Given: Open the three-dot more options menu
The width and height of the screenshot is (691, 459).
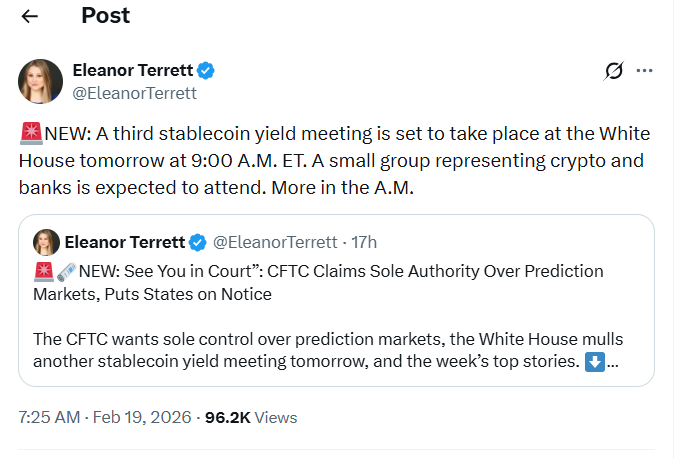Looking at the screenshot, I should tap(645, 71).
